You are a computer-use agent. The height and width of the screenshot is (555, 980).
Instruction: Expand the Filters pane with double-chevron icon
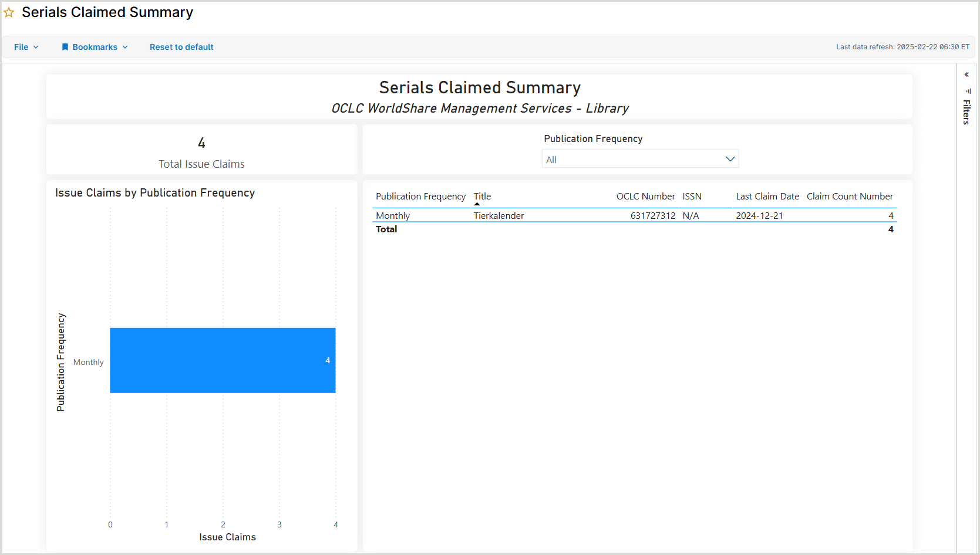click(x=966, y=75)
